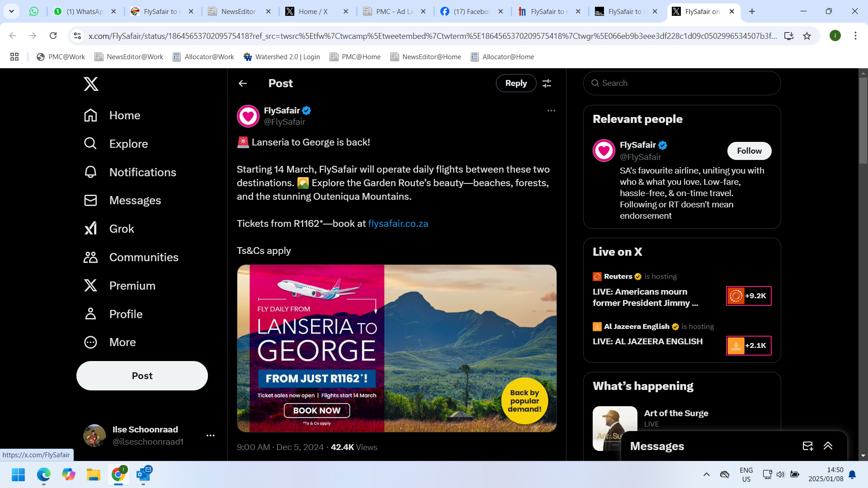The width and height of the screenshot is (868, 488).
Task: Open More options in sidebar
Action: [110, 342]
